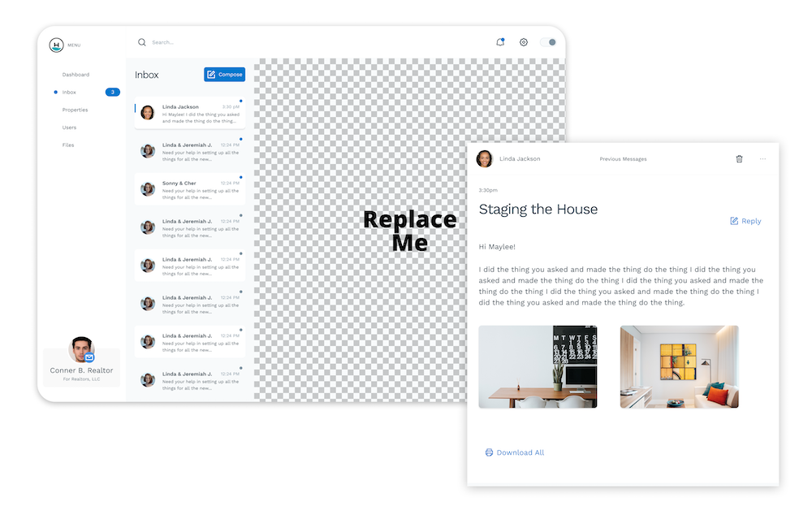Click the 'Hi Maylee!' greeting text
The height and width of the screenshot is (506, 812).
coord(497,247)
